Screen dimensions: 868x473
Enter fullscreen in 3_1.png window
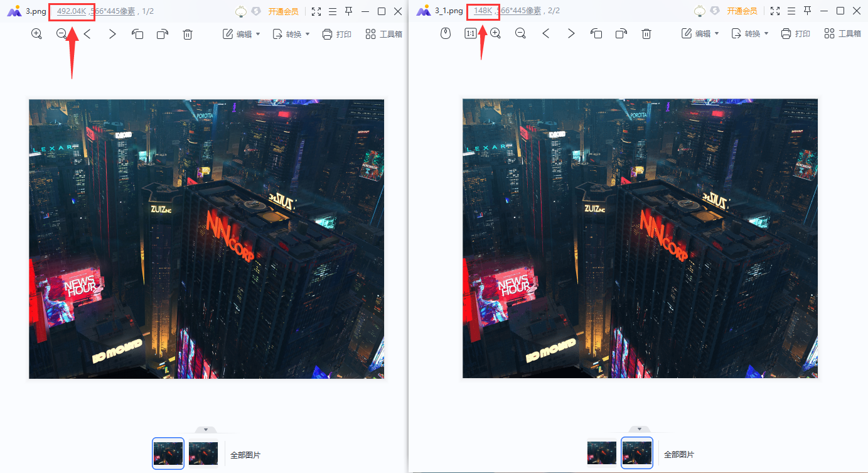pos(775,11)
